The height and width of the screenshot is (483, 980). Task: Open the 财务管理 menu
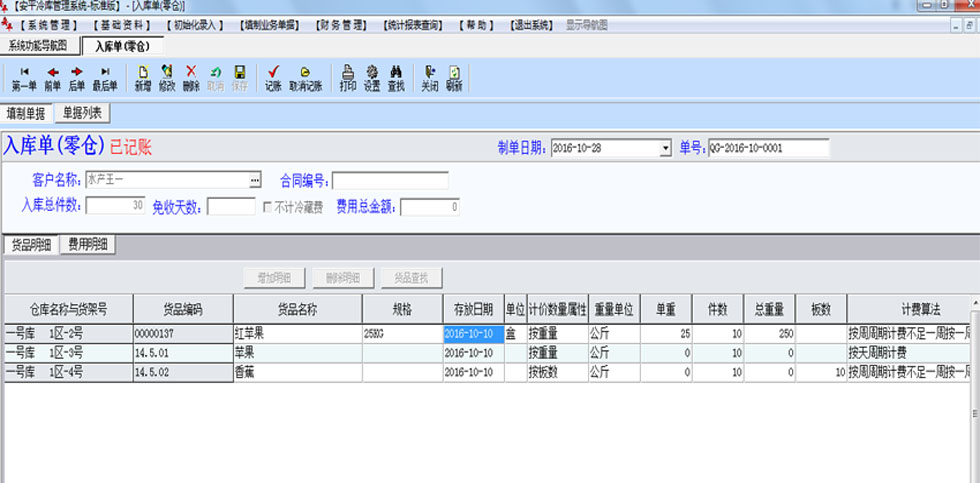tap(341, 26)
